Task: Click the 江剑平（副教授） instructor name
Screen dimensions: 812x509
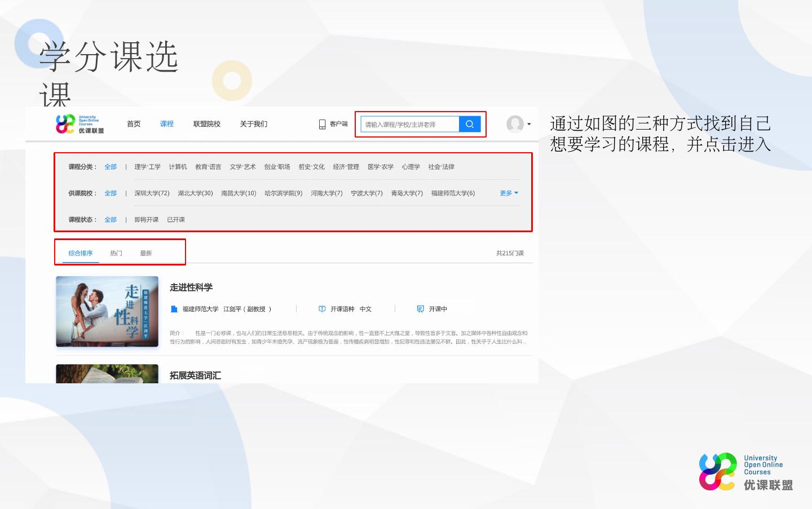Action: 248,309
